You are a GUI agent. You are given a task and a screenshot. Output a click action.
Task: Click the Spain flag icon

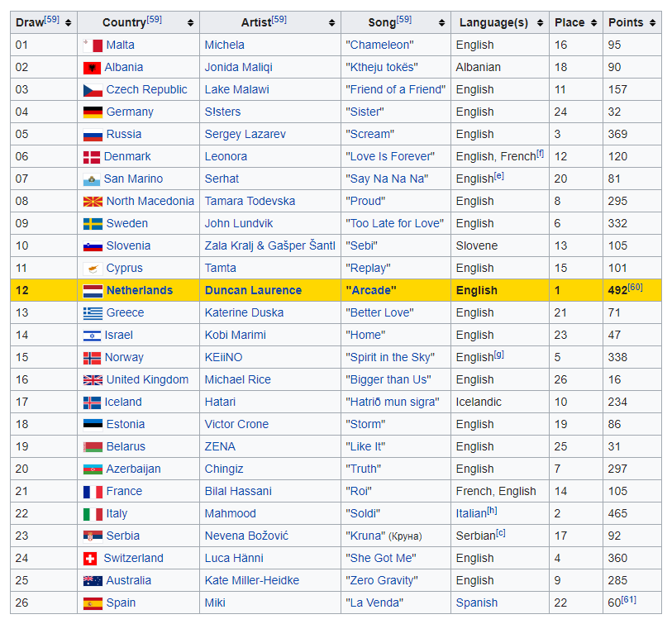click(x=93, y=603)
